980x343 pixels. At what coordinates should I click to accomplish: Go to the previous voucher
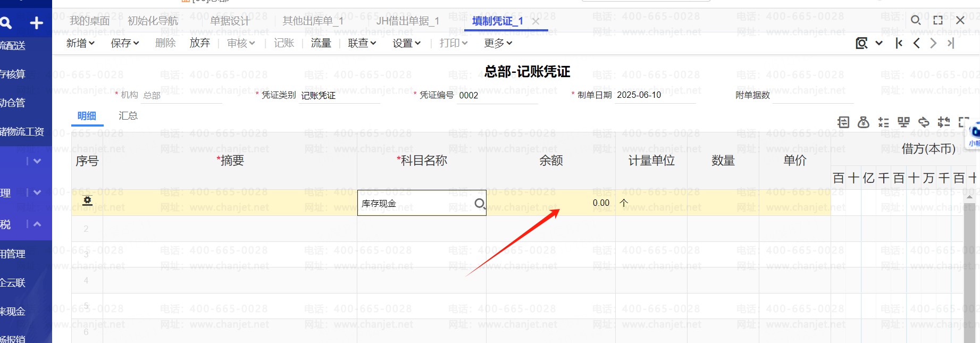click(916, 43)
